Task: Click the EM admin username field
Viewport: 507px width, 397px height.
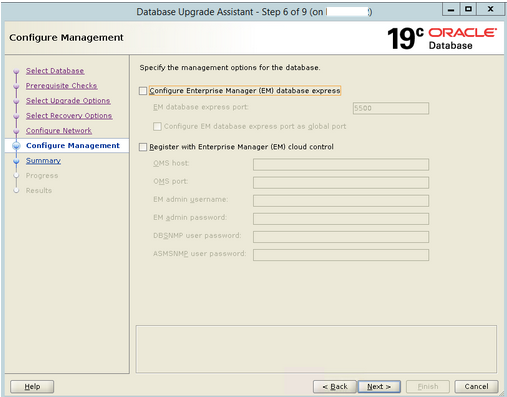Action: pyautogui.click(x=341, y=201)
